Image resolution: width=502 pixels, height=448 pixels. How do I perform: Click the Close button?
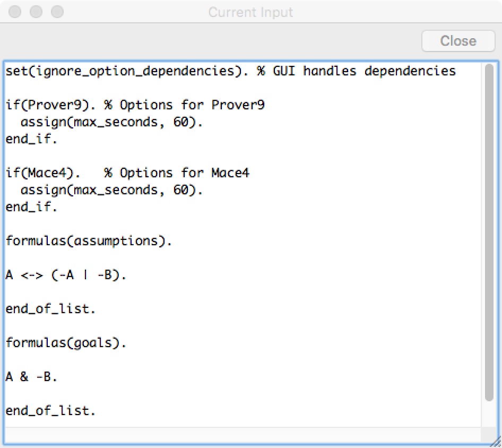(x=458, y=41)
